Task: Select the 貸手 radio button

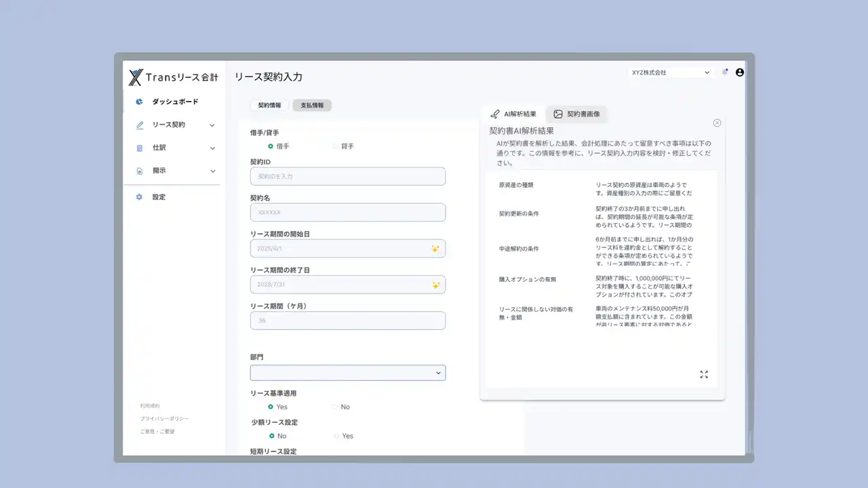Action: point(336,146)
